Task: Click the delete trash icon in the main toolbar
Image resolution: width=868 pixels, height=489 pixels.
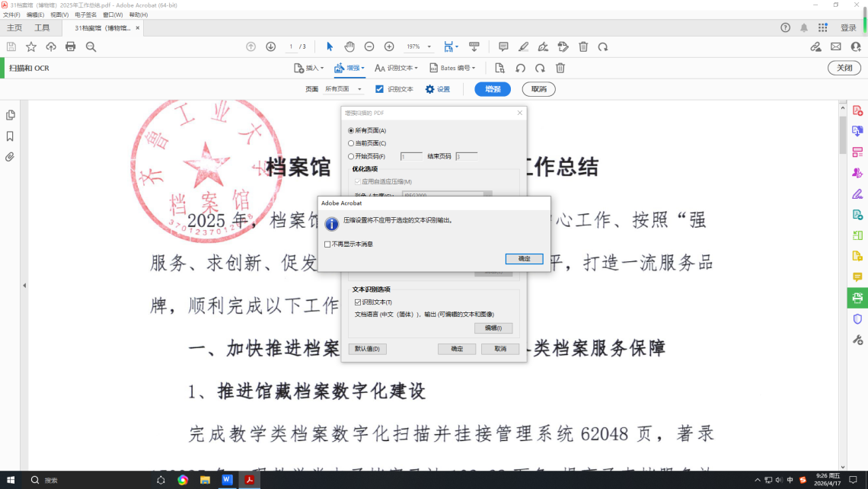Action: point(583,46)
